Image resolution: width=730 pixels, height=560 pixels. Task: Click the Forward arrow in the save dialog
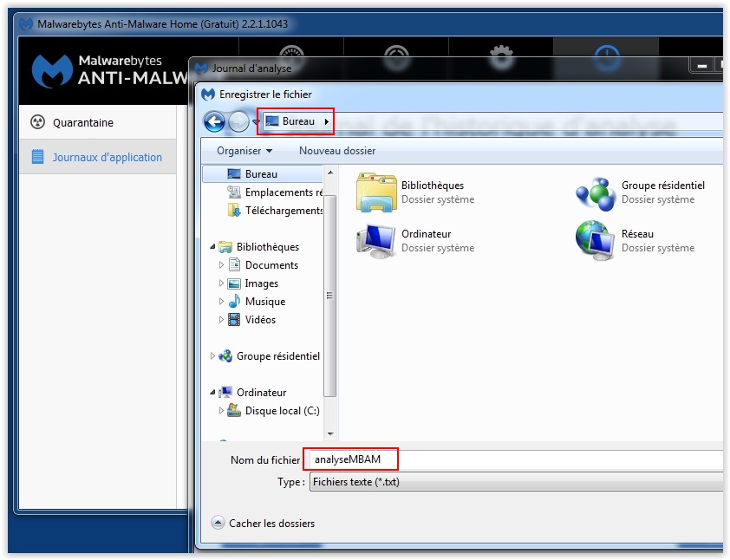point(238,122)
